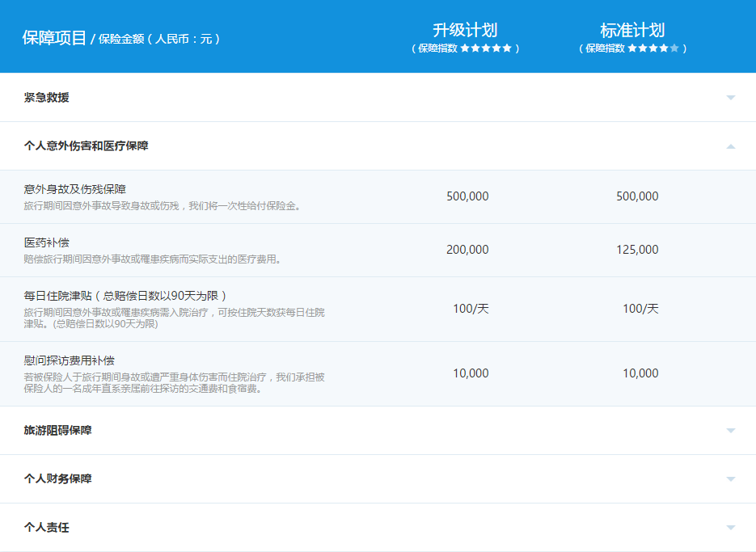The height and width of the screenshot is (552, 756).
Task: Expand the 个人财务保障 section arrow
Action: pyautogui.click(x=730, y=479)
